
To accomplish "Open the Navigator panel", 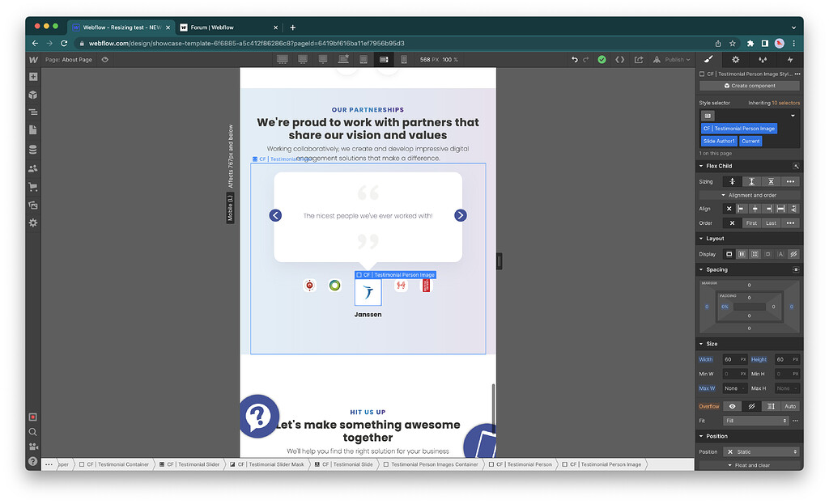I will click(32, 112).
